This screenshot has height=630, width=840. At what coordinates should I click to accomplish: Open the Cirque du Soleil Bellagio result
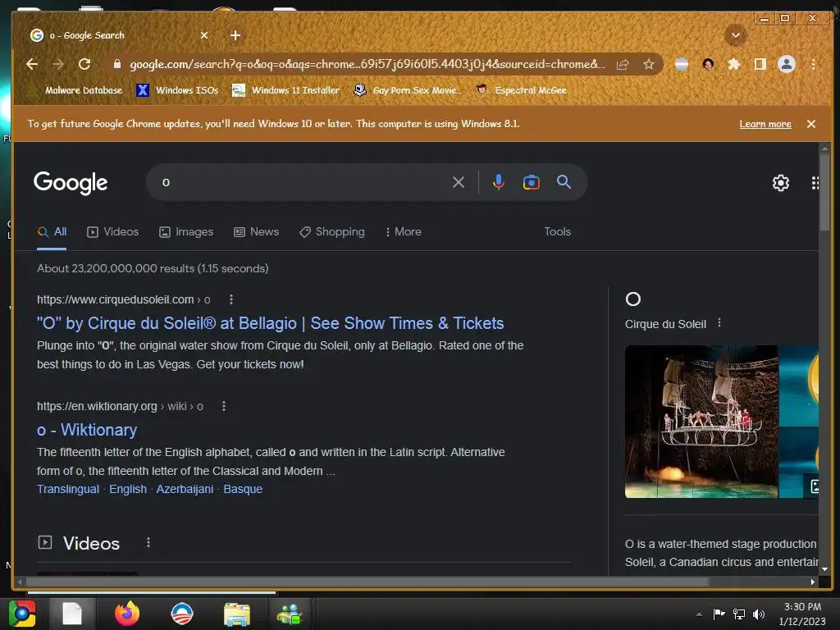tap(270, 323)
